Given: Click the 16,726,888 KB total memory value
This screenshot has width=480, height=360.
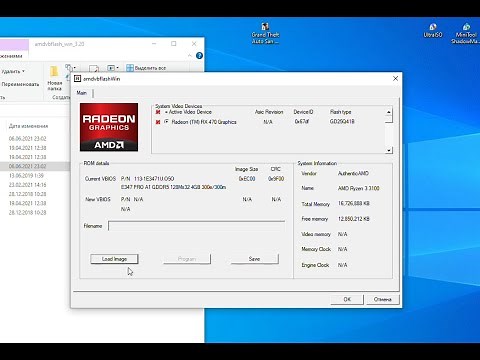Looking at the screenshot, I should coord(354,203).
